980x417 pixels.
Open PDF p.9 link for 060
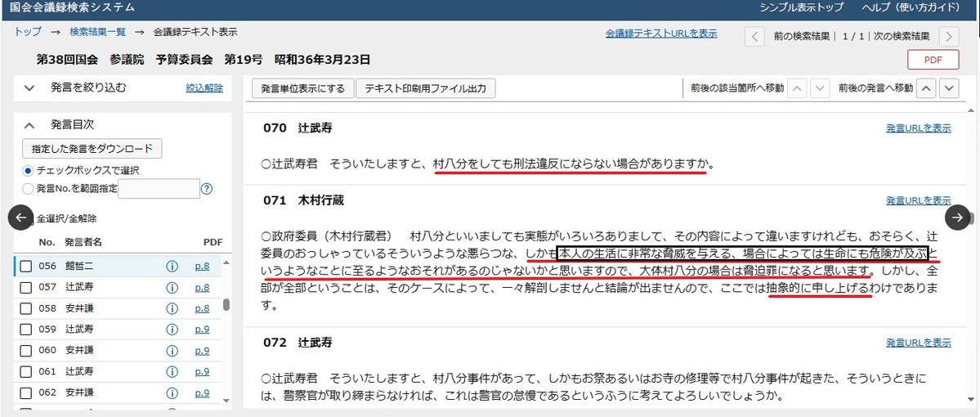tap(202, 351)
